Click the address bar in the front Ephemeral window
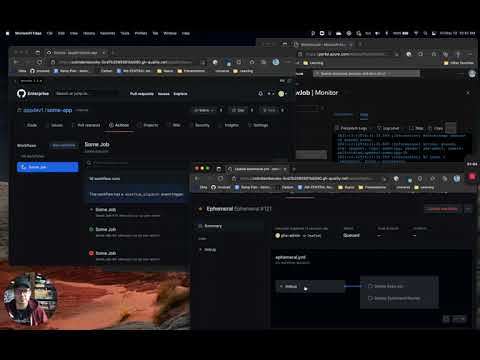 pyautogui.click(x=308, y=179)
